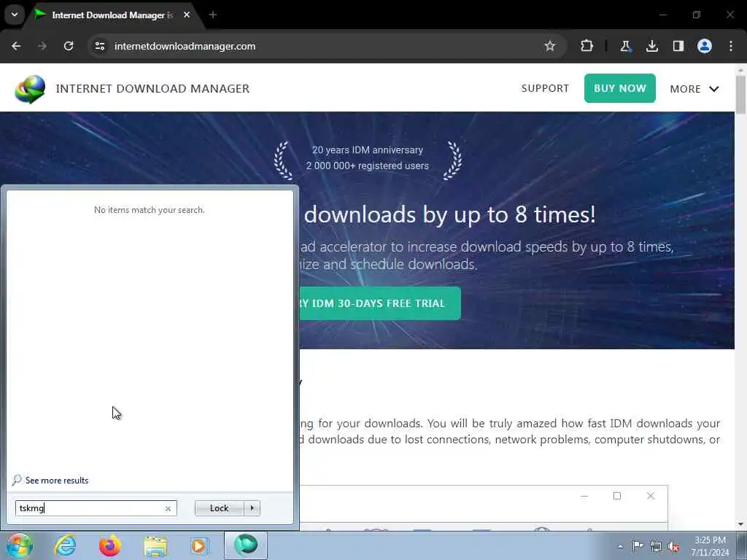Close the embedded IDM screenshot window
The image size is (747, 560).
coord(651,496)
